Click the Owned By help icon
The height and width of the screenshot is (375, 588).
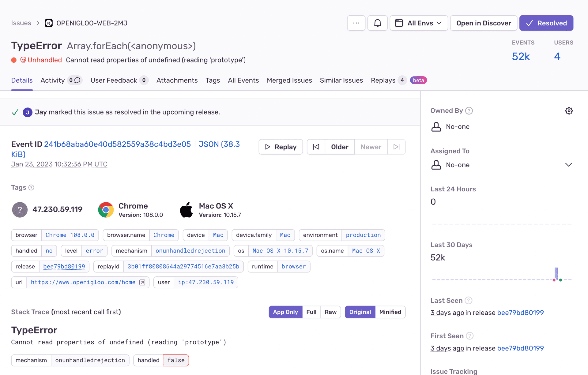469,111
